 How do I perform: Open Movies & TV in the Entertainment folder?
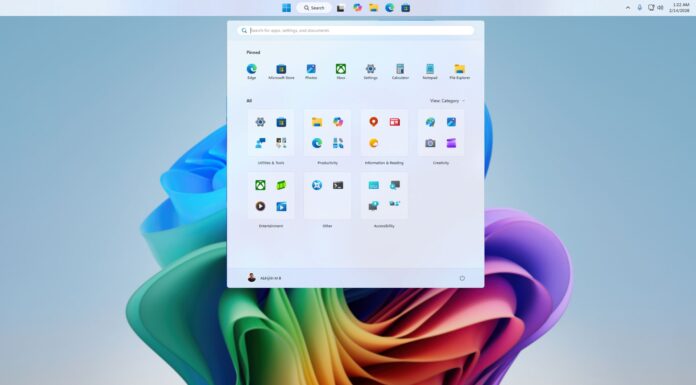click(x=281, y=206)
